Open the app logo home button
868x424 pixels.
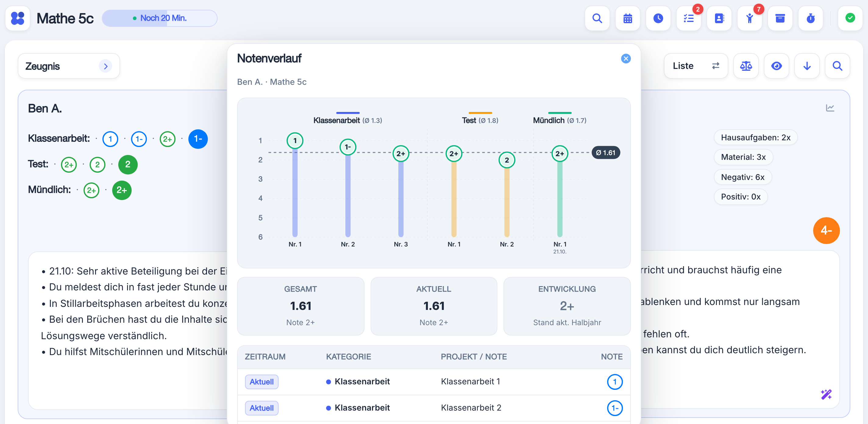[17, 18]
